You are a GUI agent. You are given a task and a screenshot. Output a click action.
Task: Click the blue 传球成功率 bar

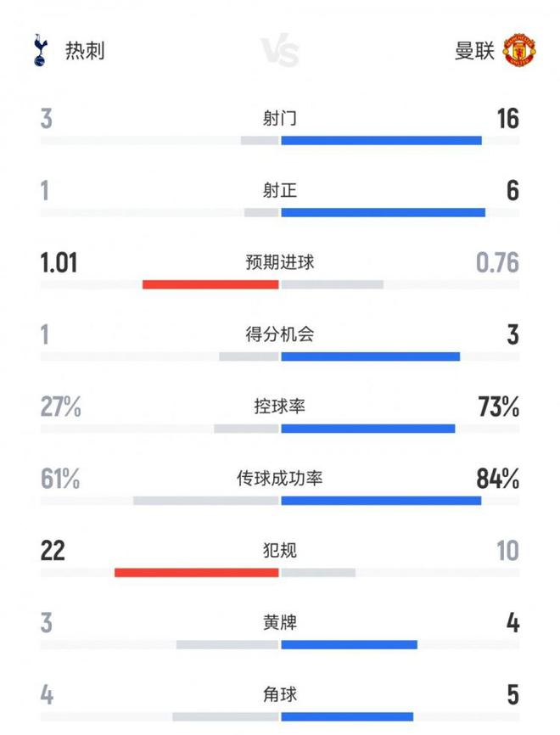pos(381,501)
